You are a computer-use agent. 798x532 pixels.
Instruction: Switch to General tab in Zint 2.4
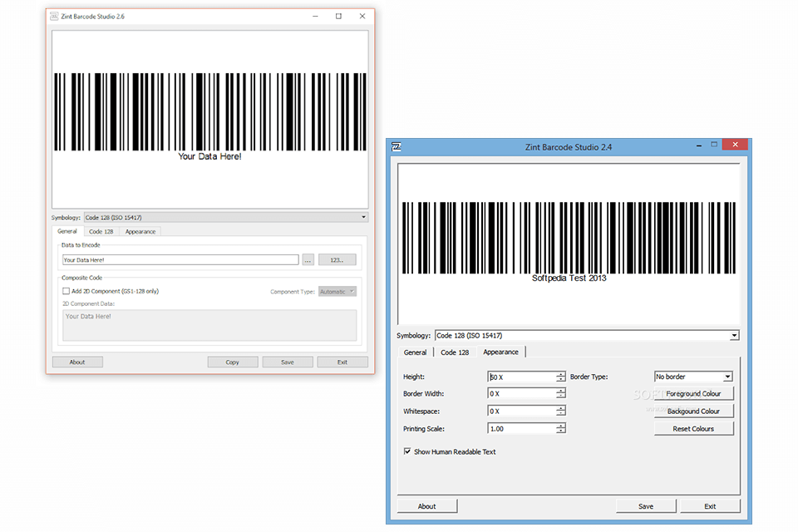coord(416,352)
